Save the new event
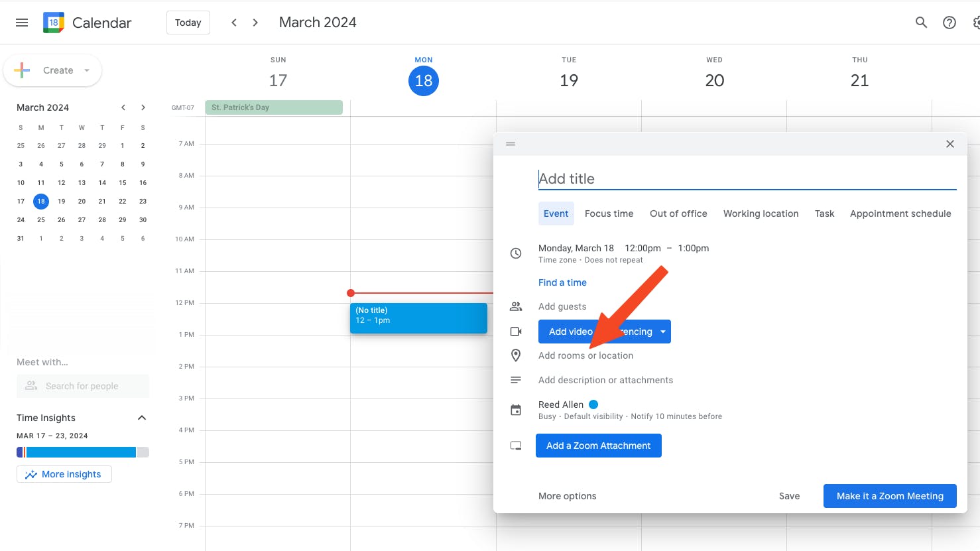Image resolution: width=980 pixels, height=551 pixels. click(x=790, y=496)
